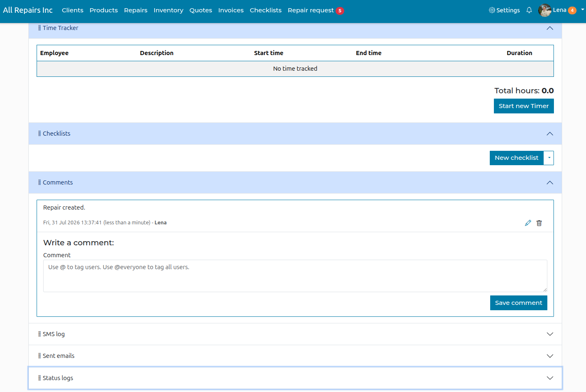The width and height of the screenshot is (586, 392).
Task: Save the comment
Action: (519, 303)
